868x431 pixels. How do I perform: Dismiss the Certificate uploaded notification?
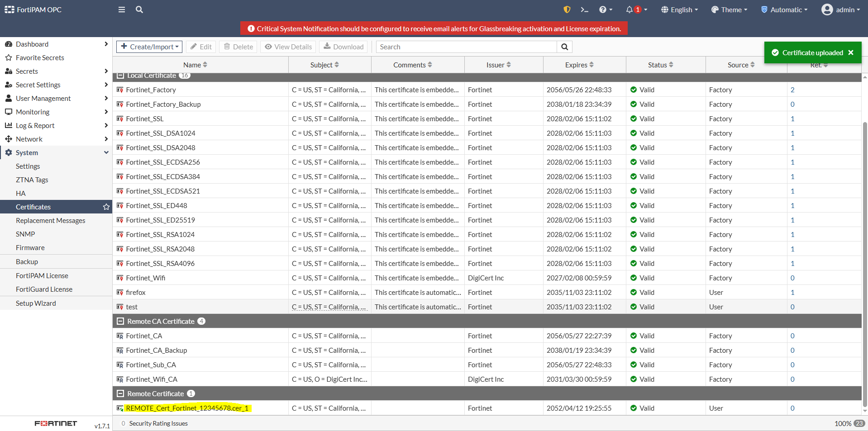pyautogui.click(x=851, y=52)
